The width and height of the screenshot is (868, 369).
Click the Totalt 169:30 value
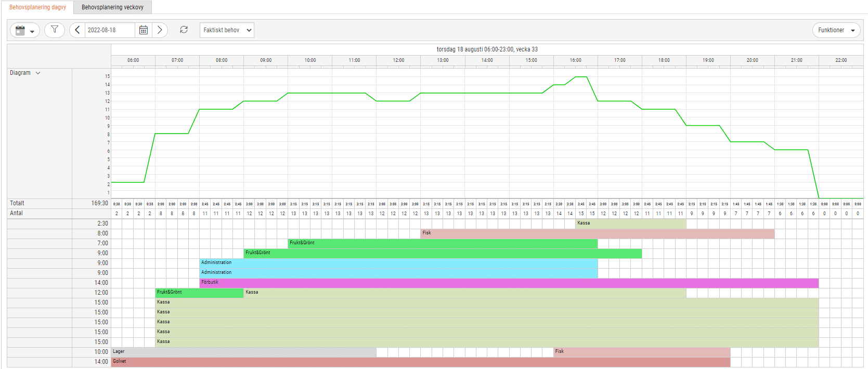coord(100,203)
